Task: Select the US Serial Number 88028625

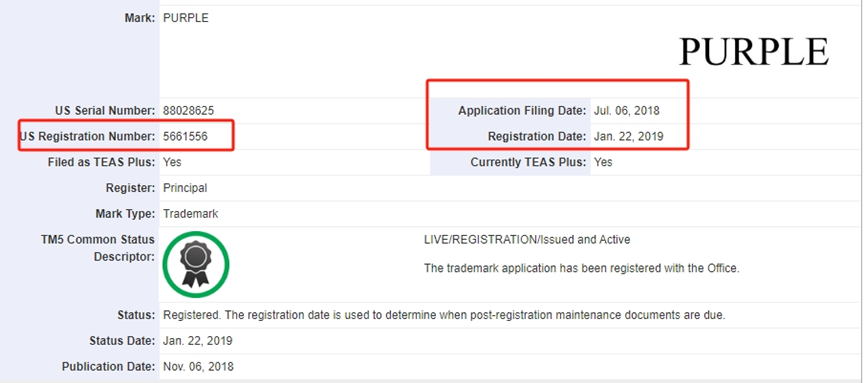Action: 189,111
